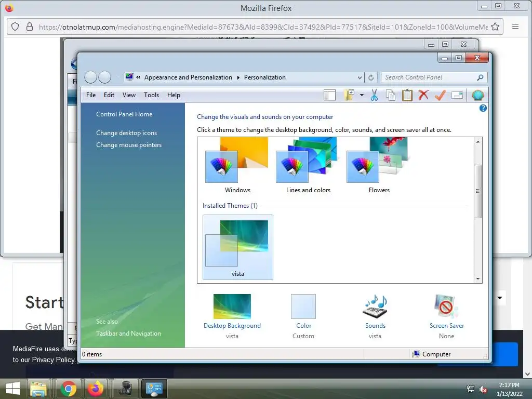Bookmark page with Firefox star icon

coord(495,27)
